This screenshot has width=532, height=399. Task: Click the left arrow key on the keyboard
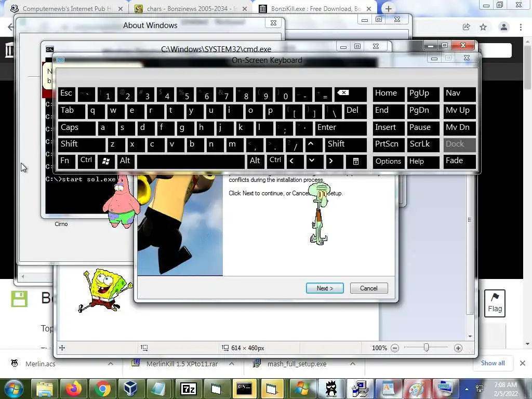(295, 162)
